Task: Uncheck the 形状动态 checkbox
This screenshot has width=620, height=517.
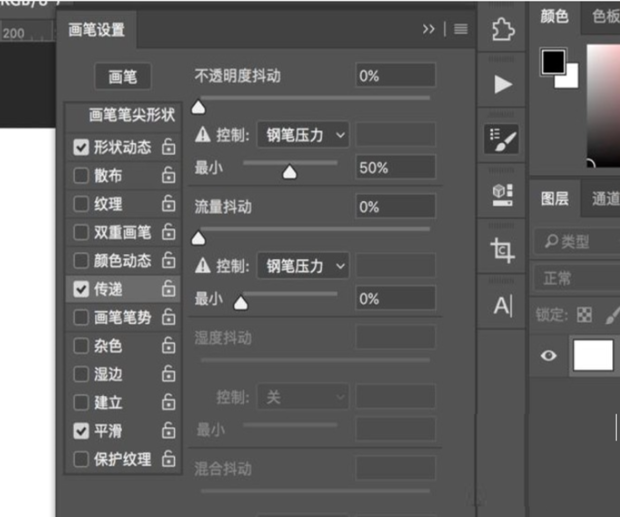Action: [x=81, y=147]
